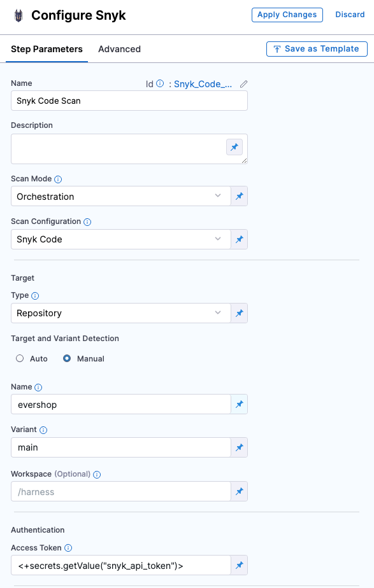Click the Apply Changes button
374x588 pixels.
[287, 15]
